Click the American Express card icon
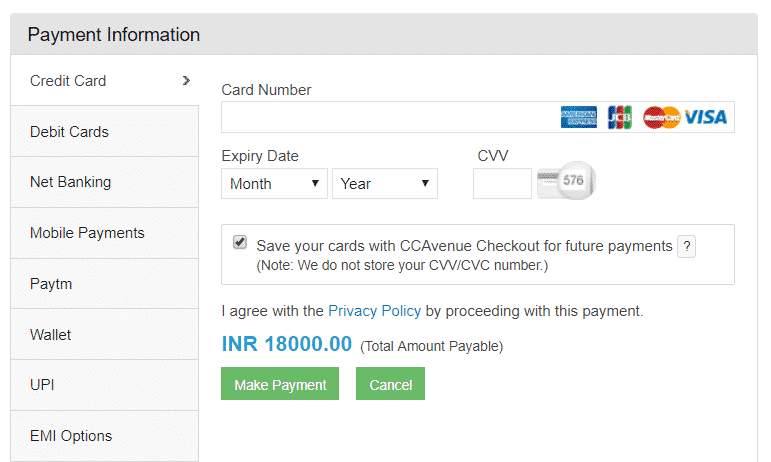 [x=579, y=117]
